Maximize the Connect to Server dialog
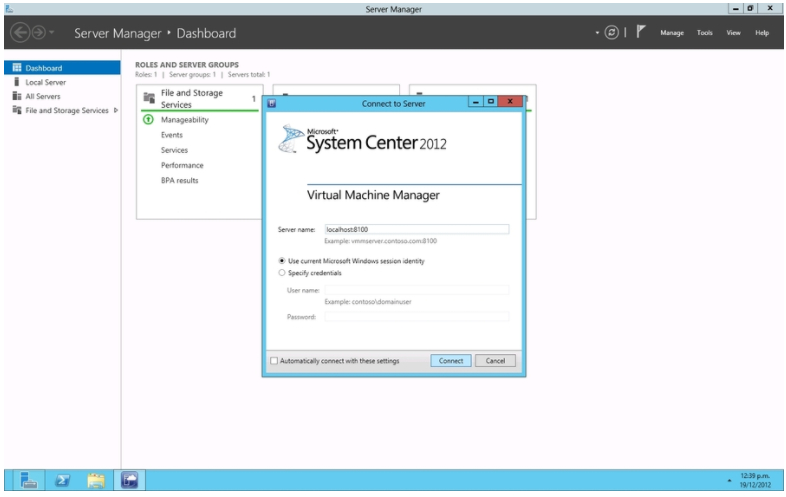 click(491, 101)
